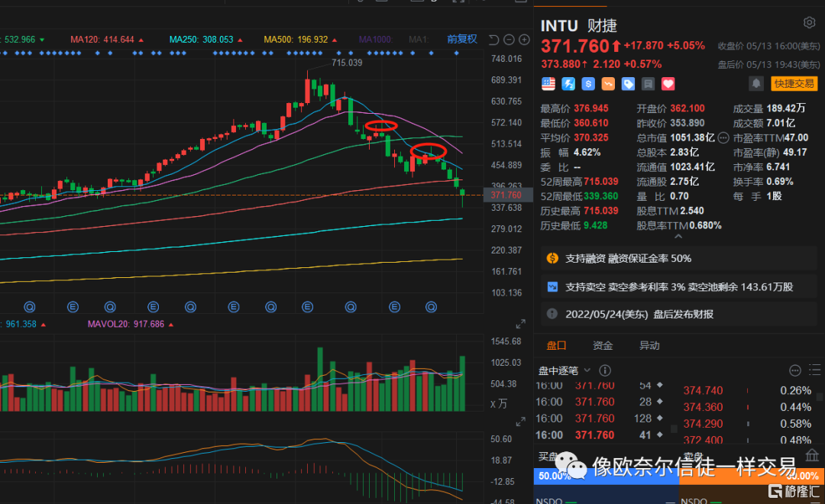Click ask price 374.740 row
Image resolution: width=825 pixels, height=504 pixels.
pos(747,391)
